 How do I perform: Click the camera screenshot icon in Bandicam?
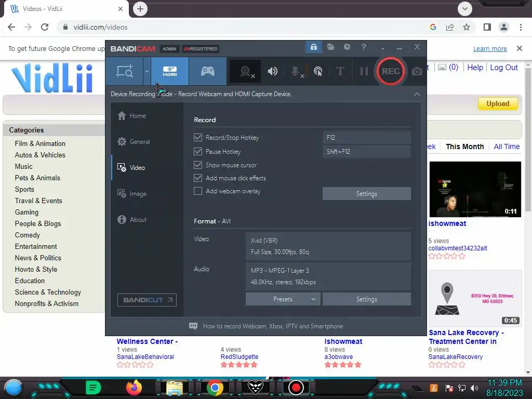[x=417, y=71]
